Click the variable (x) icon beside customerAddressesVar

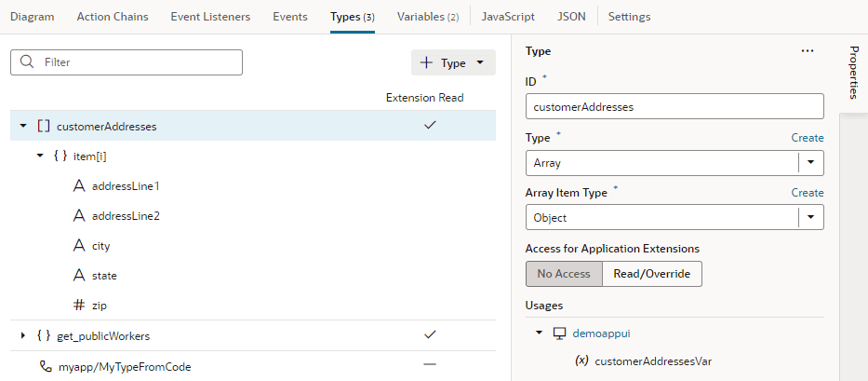point(581,361)
